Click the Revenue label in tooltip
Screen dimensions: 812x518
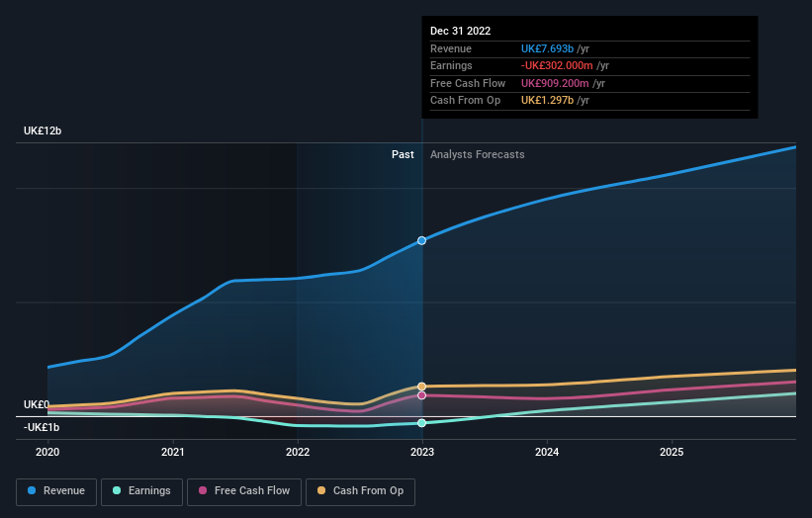pyautogui.click(x=451, y=48)
